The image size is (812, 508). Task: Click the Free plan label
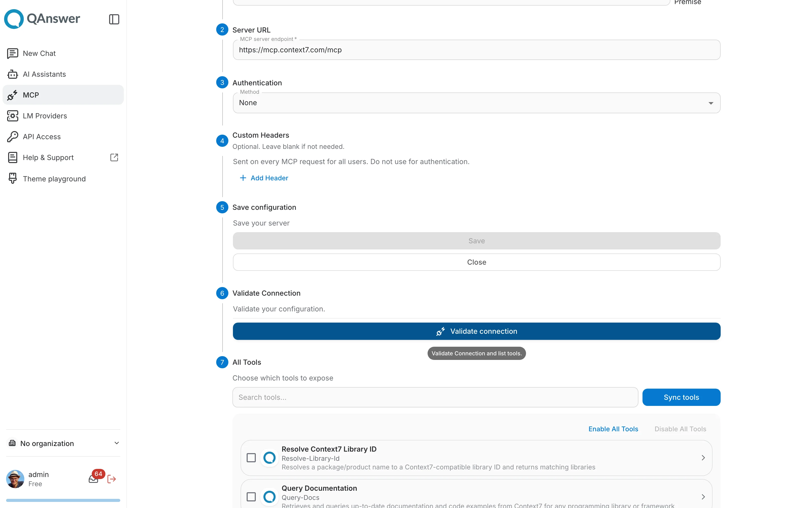pos(35,484)
